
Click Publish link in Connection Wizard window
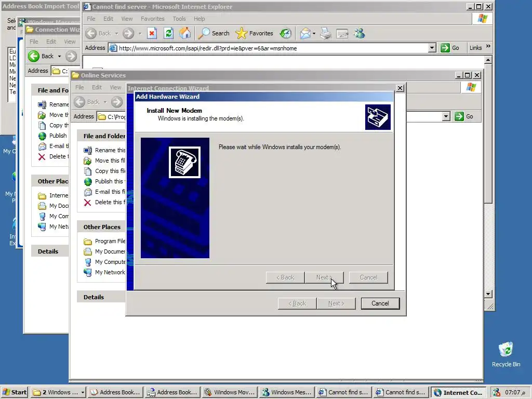click(52, 136)
